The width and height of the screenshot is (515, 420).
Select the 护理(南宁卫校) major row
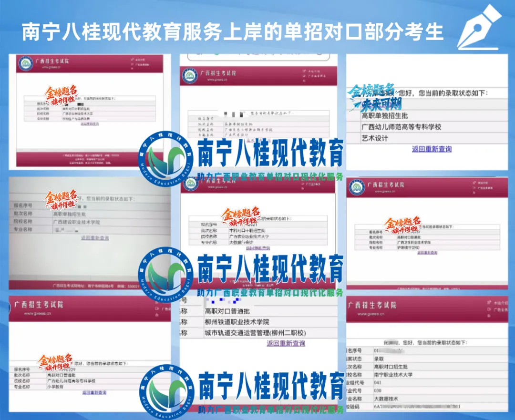tap(427, 247)
